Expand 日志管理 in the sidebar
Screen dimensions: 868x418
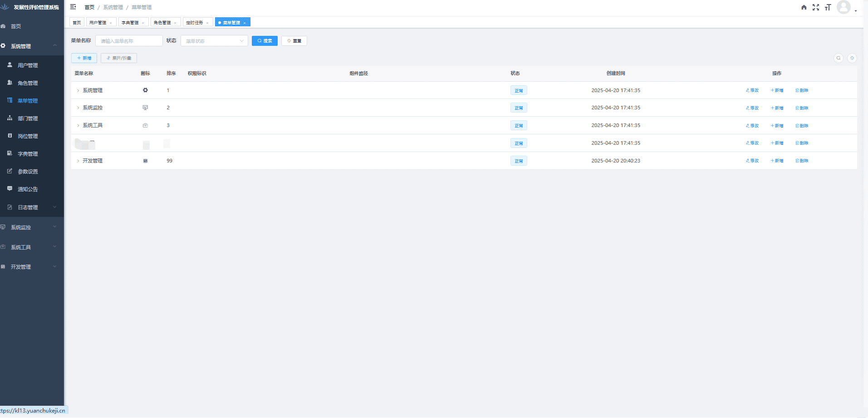[32, 207]
